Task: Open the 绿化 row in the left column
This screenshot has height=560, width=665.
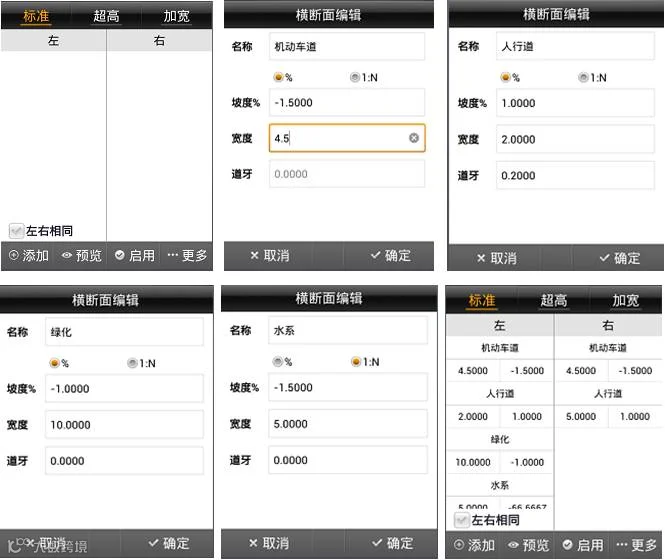Action: pyautogui.click(x=500, y=440)
